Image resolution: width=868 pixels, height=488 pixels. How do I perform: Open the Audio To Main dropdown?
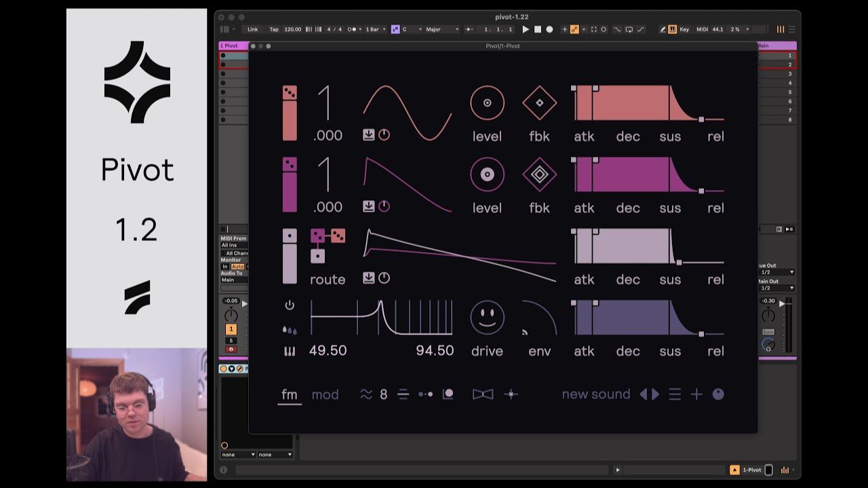pyautogui.click(x=235, y=280)
